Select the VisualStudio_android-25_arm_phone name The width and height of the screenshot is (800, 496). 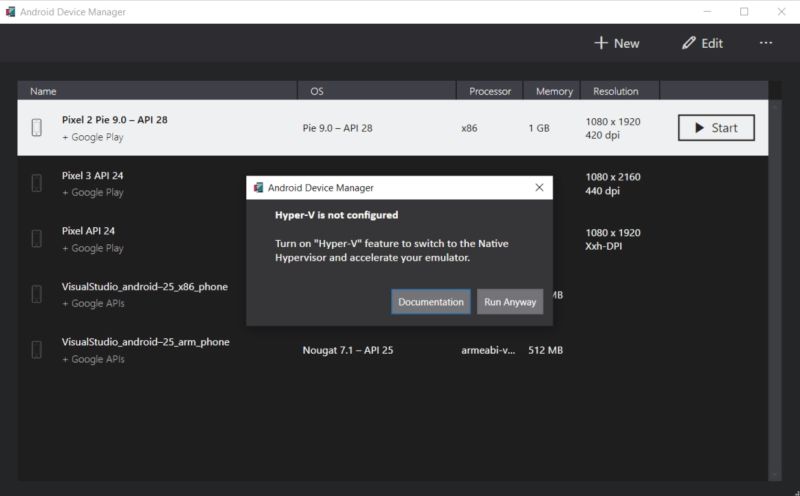pos(145,342)
